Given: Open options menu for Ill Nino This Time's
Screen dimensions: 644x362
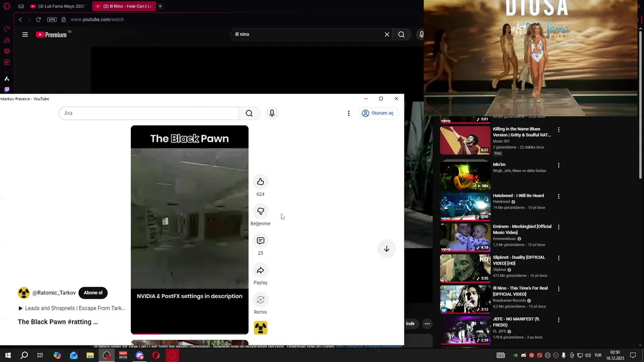Looking at the screenshot, I should click(558, 289).
